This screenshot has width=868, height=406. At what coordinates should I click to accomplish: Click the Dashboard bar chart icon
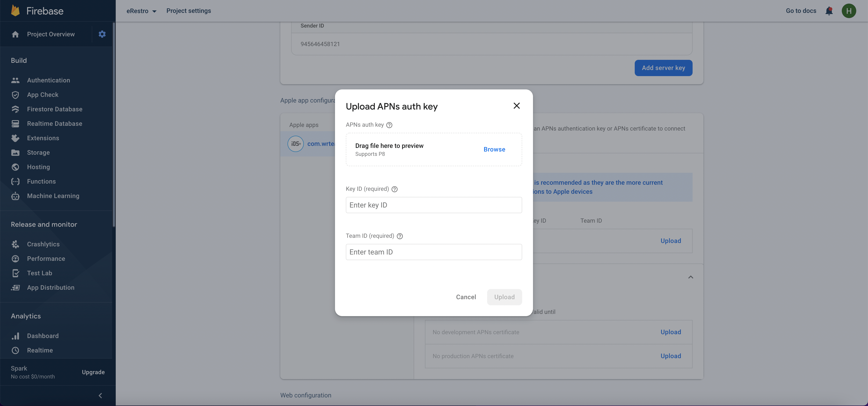pos(15,336)
